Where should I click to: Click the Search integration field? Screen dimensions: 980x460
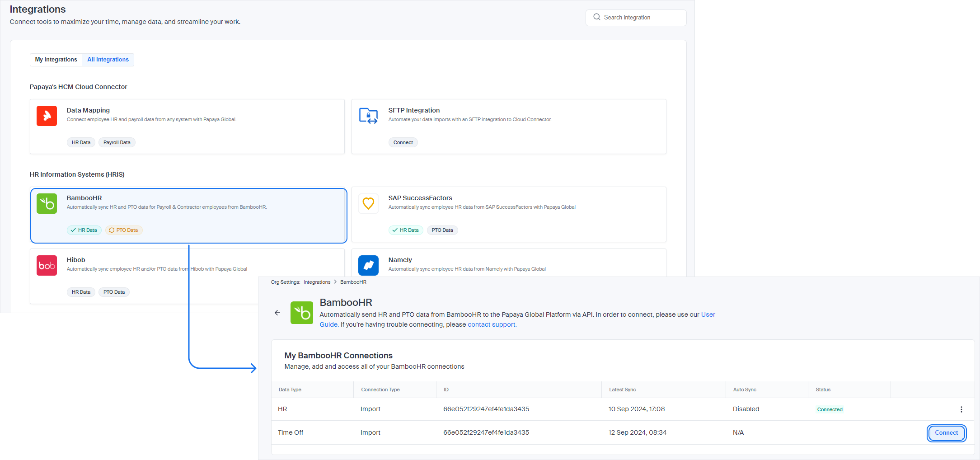point(636,18)
